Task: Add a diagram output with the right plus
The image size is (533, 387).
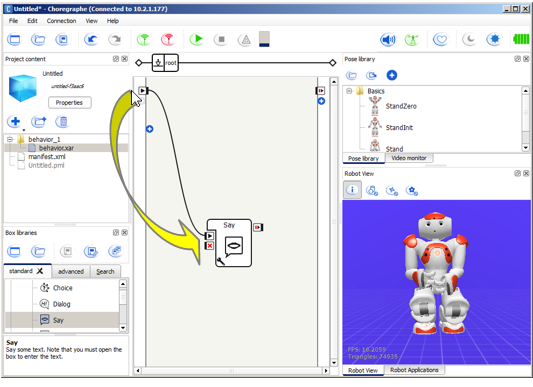Action: pos(321,101)
